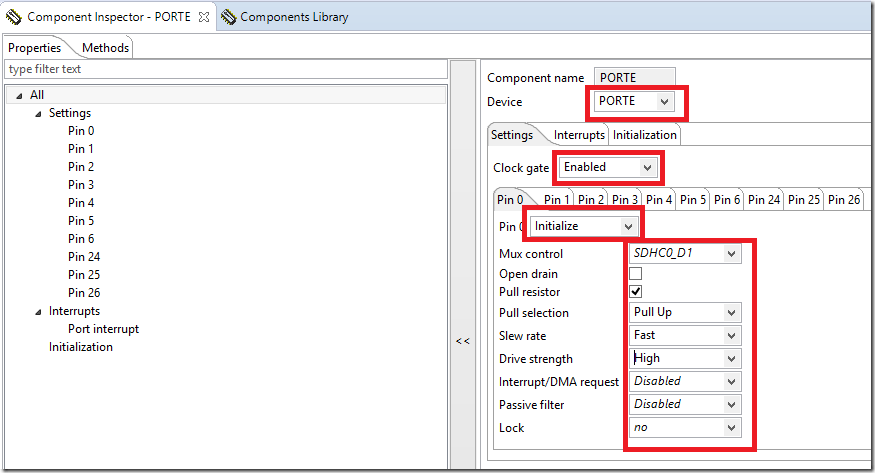Select the Properties tab
The width and height of the screenshot is (875, 473).
(35, 48)
